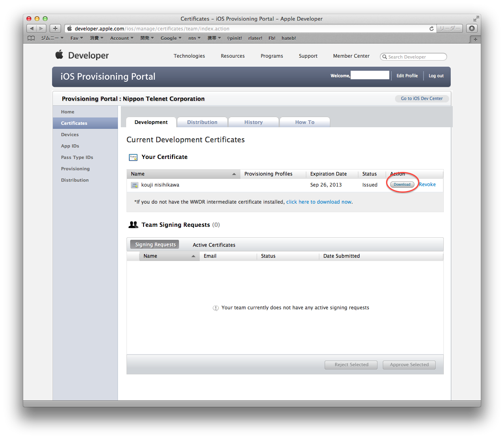The width and height of the screenshot is (504, 439).
Task: Click the kouji nisihikawa certificate icon
Action: click(135, 185)
